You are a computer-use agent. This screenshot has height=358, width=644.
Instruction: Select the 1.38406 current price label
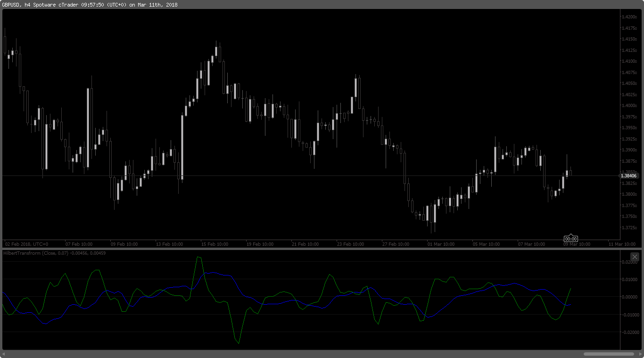point(628,176)
